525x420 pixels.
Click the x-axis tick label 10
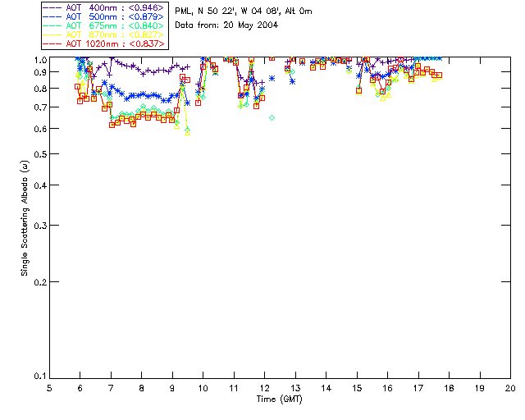pos(203,388)
